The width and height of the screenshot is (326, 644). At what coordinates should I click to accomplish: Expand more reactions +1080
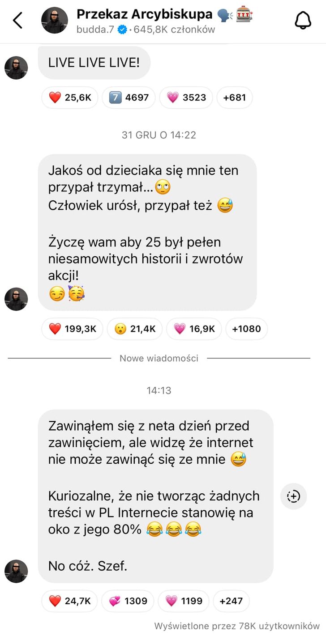pyautogui.click(x=246, y=329)
